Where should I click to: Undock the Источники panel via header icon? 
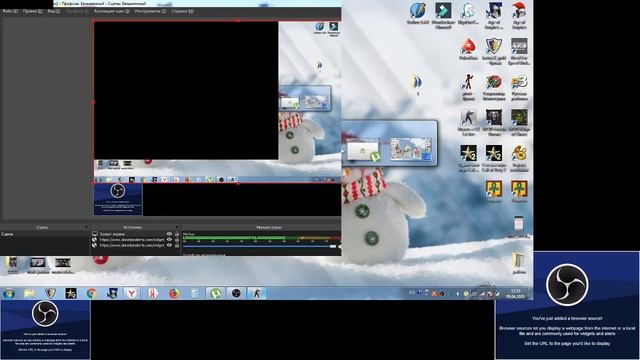coord(177,227)
